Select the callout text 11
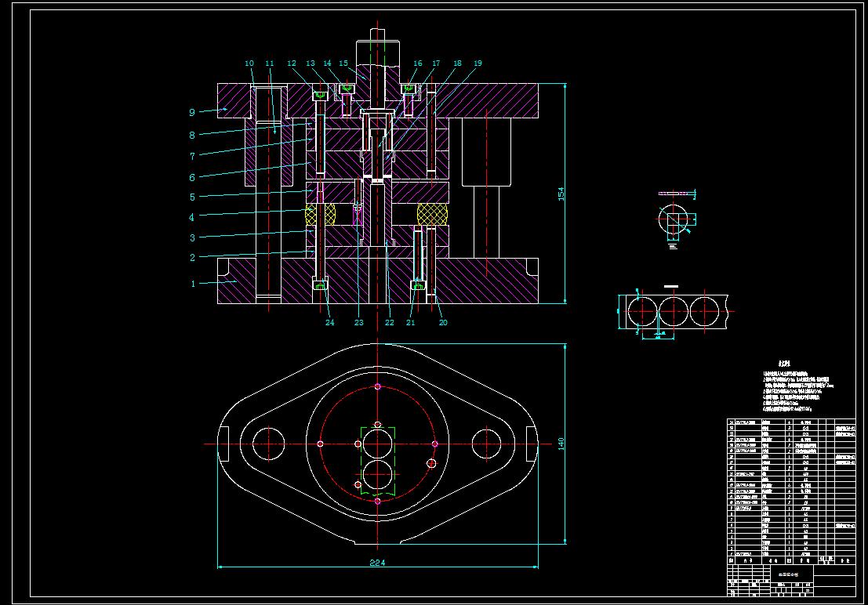The width and height of the screenshot is (868, 605). 270,63
